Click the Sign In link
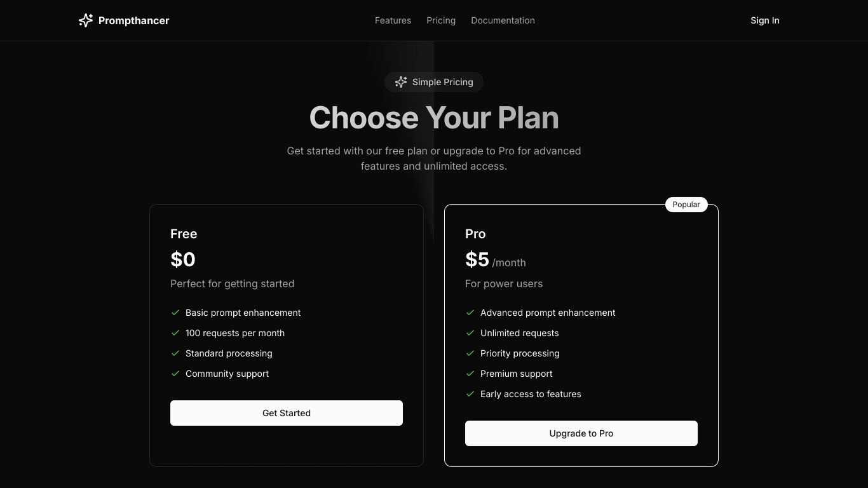 [x=764, y=20]
